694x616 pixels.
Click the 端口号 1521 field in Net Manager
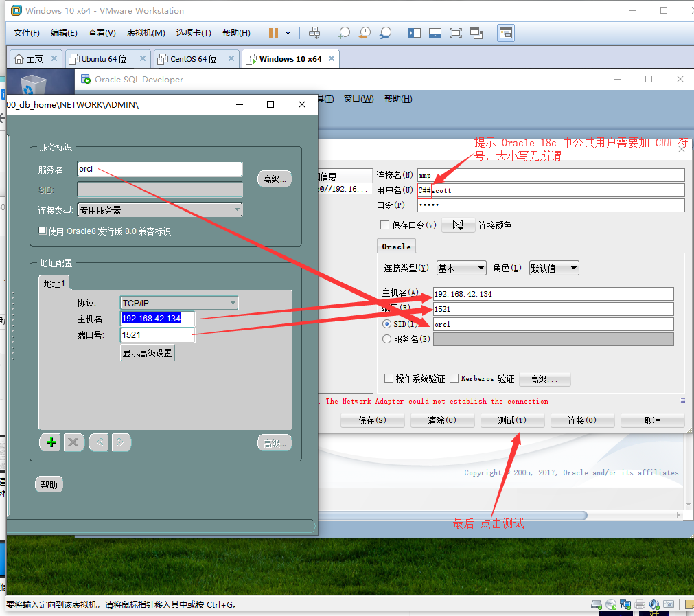pos(157,335)
